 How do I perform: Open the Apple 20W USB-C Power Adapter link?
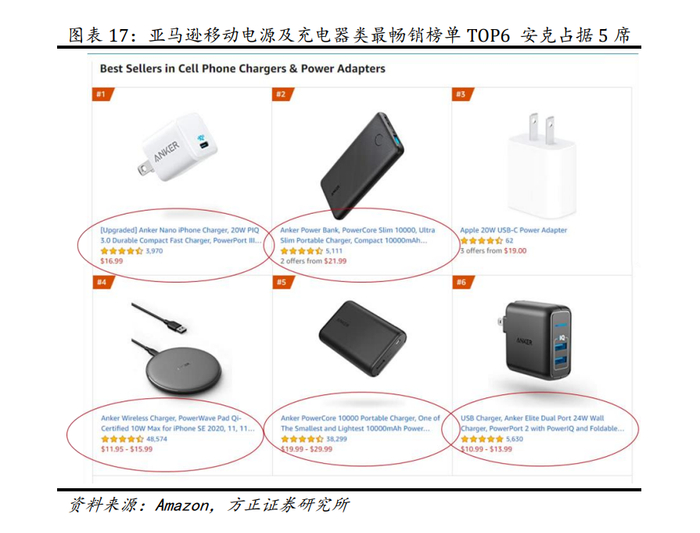point(513,230)
